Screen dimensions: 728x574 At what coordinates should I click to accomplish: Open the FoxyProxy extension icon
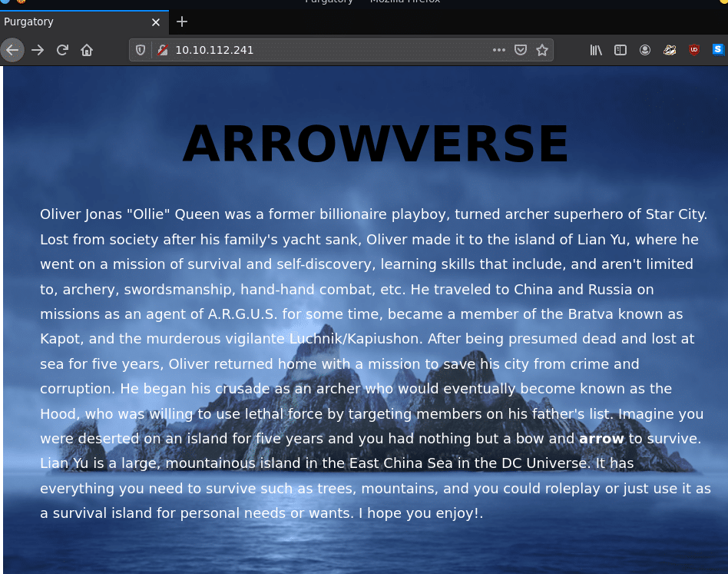click(x=670, y=50)
